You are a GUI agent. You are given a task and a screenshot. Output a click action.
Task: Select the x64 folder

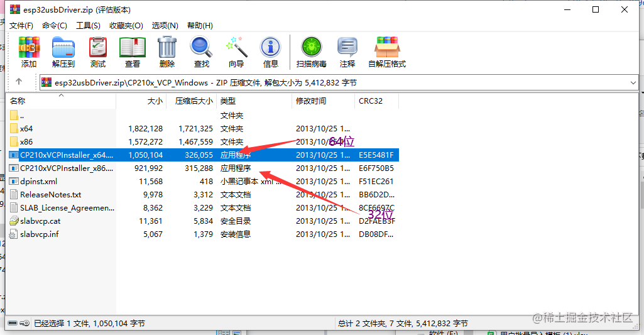pyautogui.click(x=26, y=128)
